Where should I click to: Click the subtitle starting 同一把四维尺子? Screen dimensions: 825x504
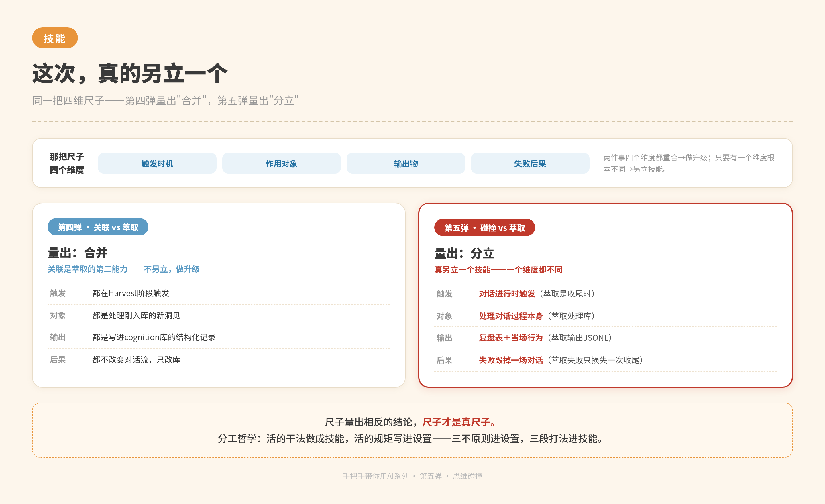tap(165, 101)
